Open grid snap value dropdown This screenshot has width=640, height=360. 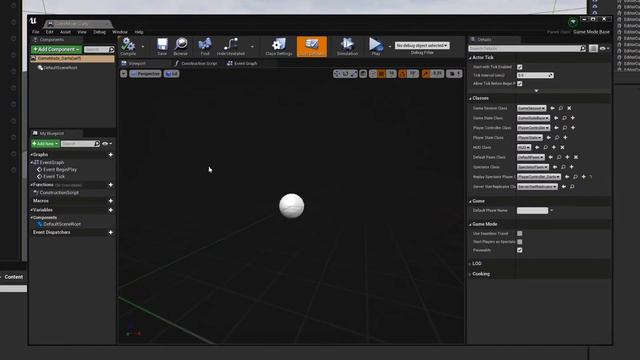click(x=391, y=73)
